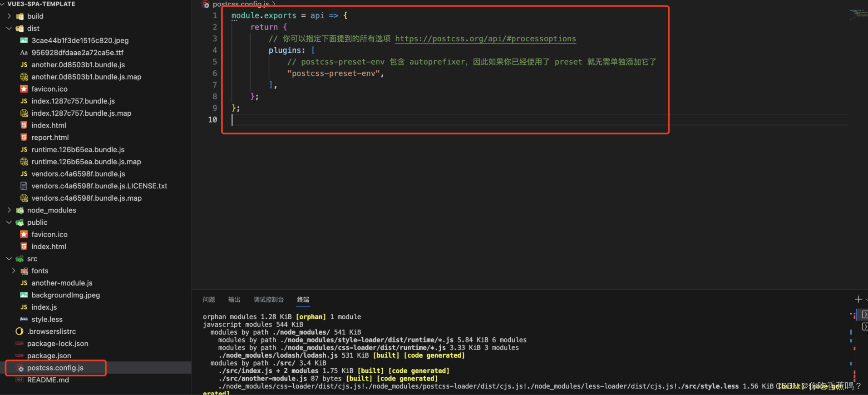
Task: Click the npm icon of package.json
Action: 20,355
